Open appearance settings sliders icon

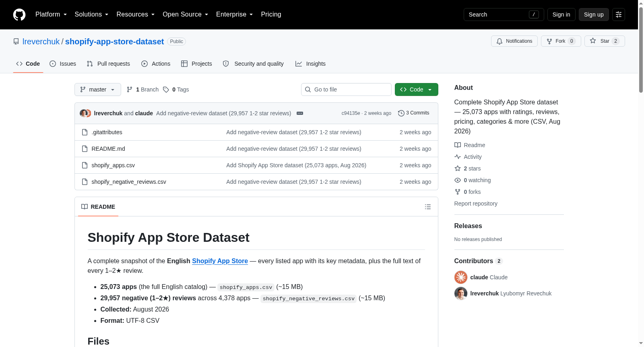(x=619, y=15)
